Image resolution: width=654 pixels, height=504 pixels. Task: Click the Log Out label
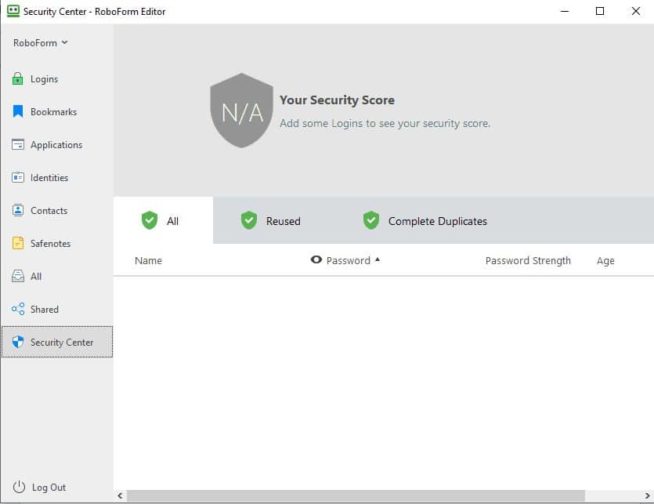49,487
